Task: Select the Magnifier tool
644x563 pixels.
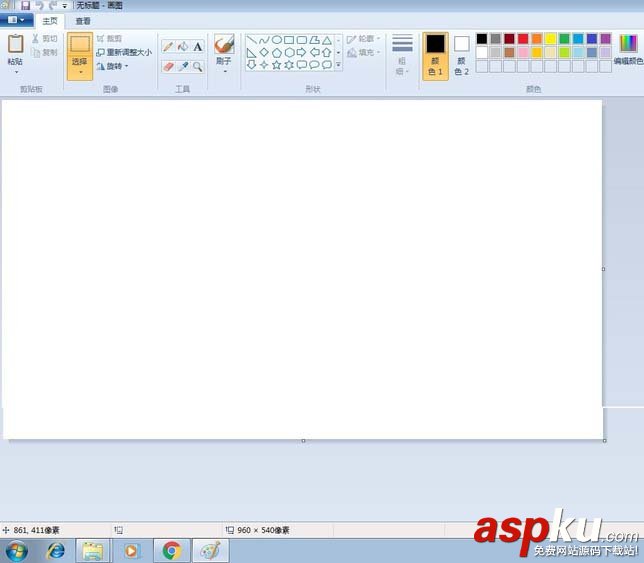Action: 198,66
